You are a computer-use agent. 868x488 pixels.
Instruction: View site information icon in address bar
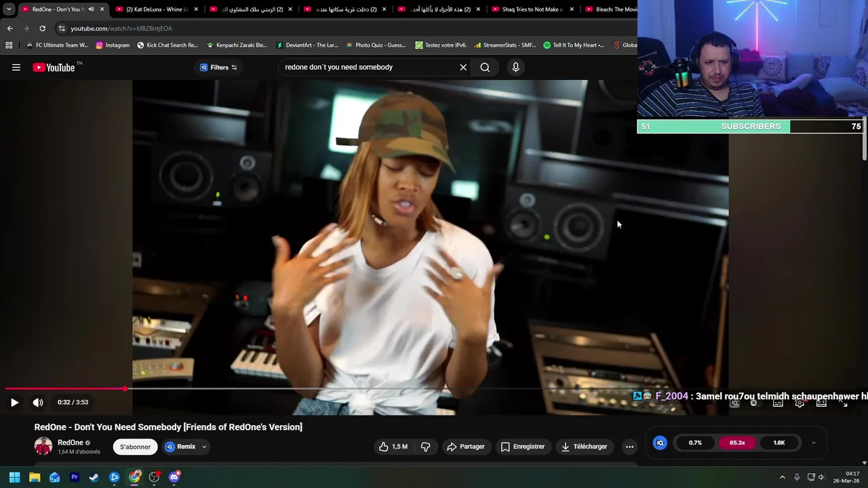pyautogui.click(x=62, y=28)
